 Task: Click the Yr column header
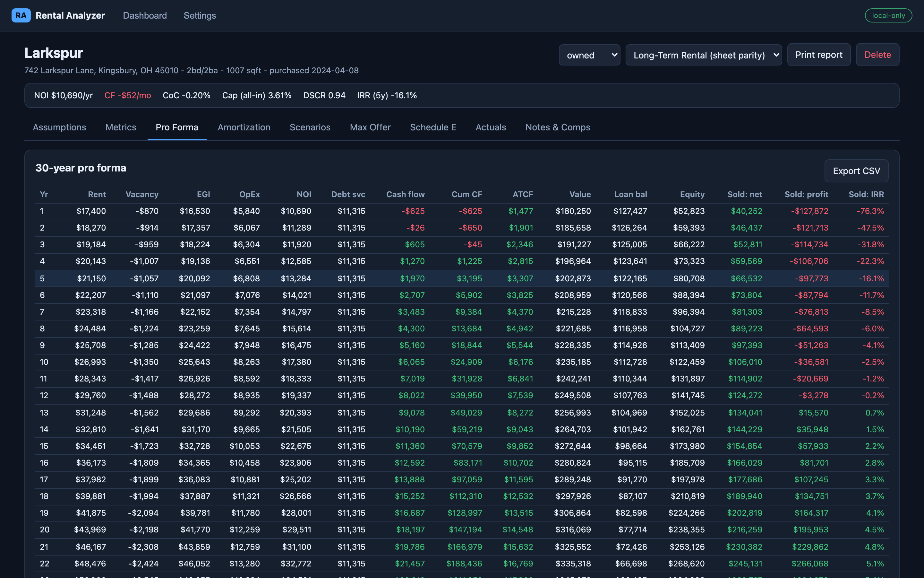coord(44,194)
